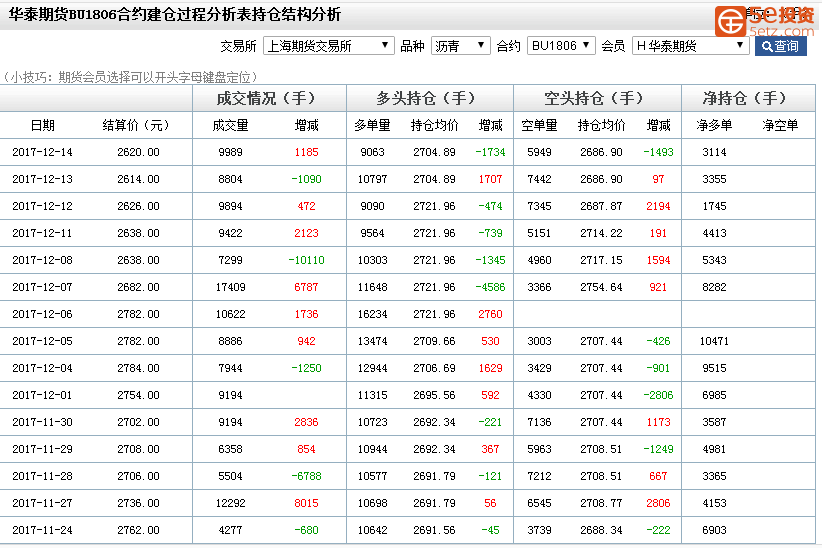Click the 空单量 column header

pyautogui.click(x=539, y=125)
